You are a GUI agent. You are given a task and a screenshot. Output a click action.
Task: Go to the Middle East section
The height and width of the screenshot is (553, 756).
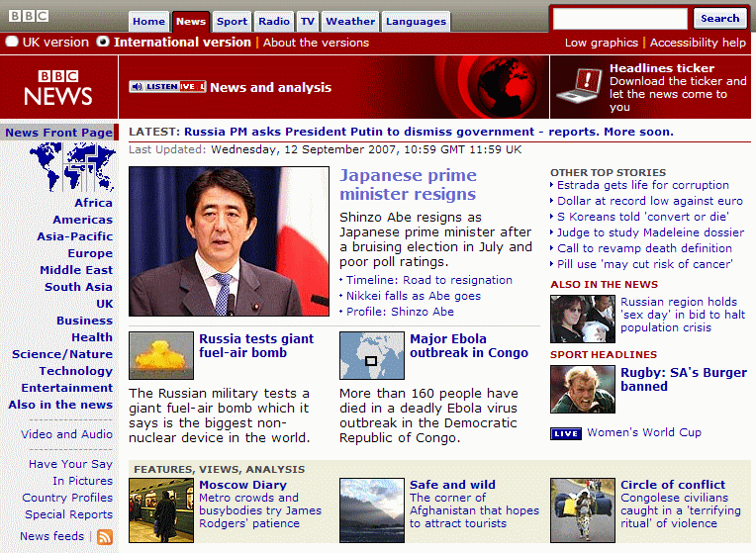pos(76,270)
